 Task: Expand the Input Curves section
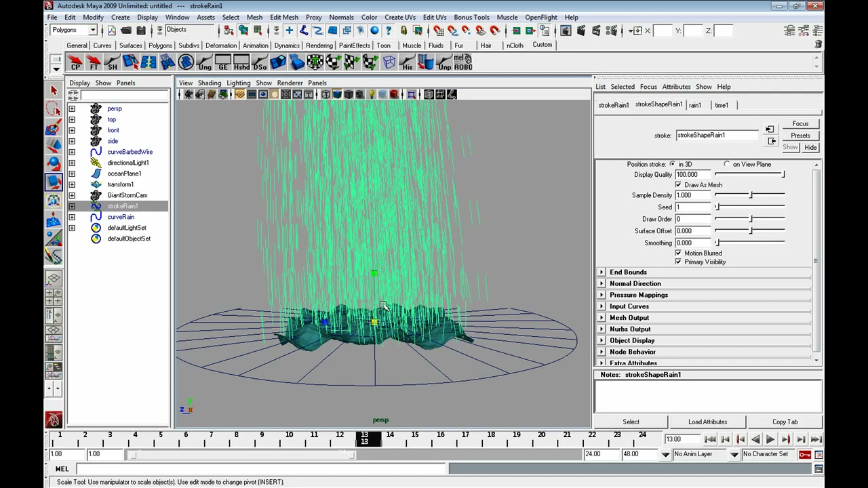(601, 306)
